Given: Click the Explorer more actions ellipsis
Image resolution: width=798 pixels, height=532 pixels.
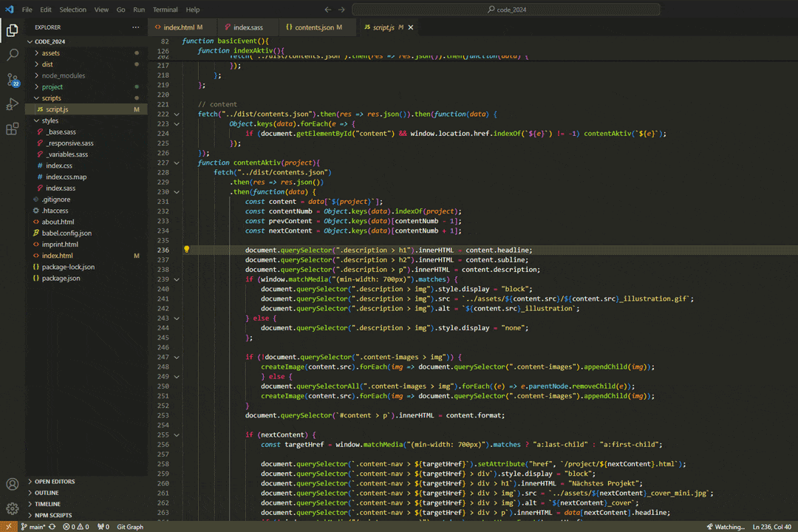Looking at the screenshot, I should 135,27.
